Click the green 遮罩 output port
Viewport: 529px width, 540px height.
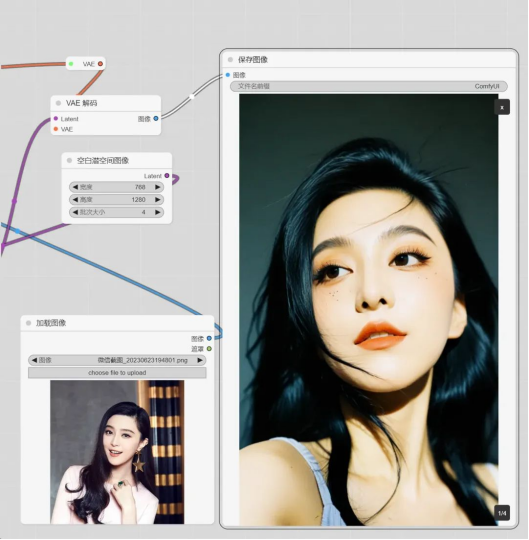(209, 349)
